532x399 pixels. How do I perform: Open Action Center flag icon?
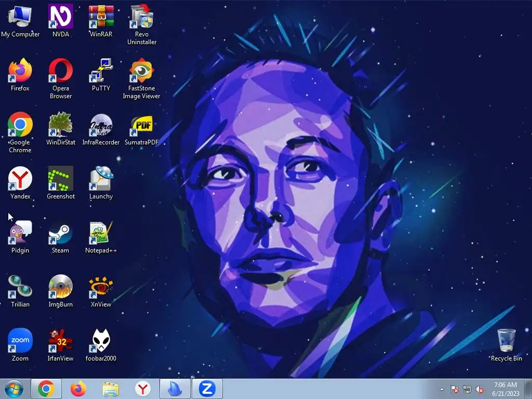coord(454,389)
